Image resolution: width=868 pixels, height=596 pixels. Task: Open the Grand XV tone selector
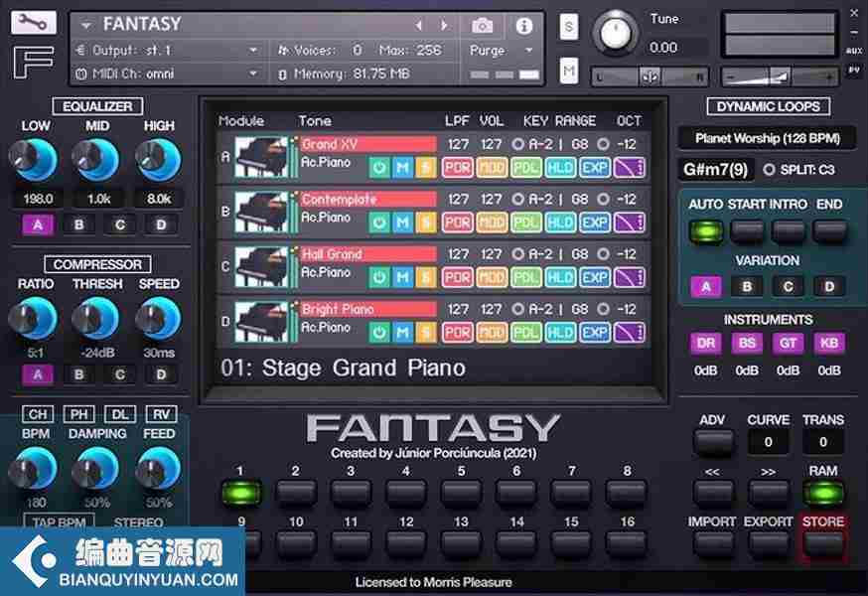click(368, 145)
